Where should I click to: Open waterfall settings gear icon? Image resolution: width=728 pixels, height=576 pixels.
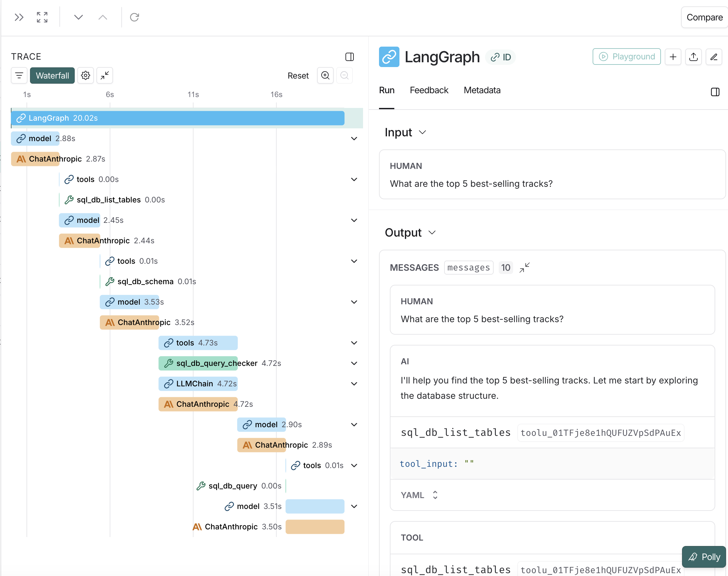tap(86, 75)
